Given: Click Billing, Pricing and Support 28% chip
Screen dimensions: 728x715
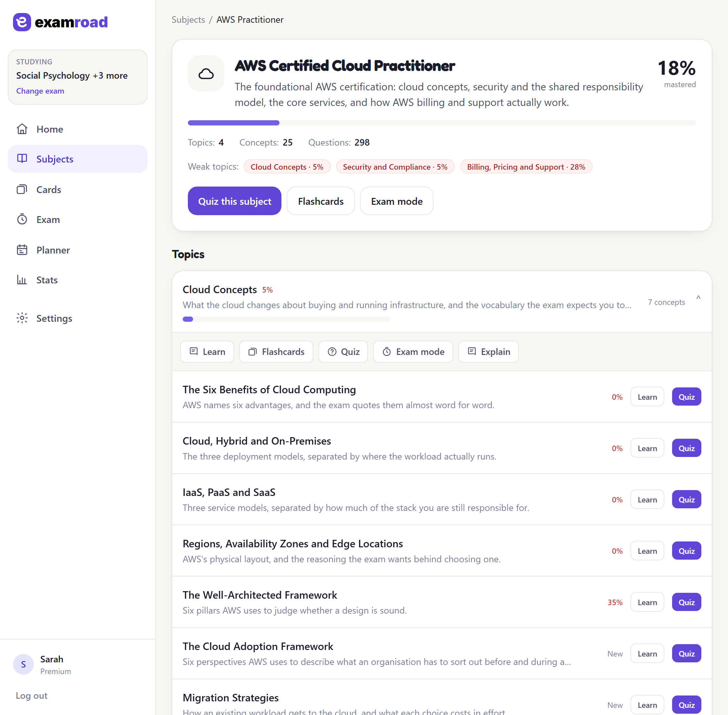Looking at the screenshot, I should tap(526, 167).
